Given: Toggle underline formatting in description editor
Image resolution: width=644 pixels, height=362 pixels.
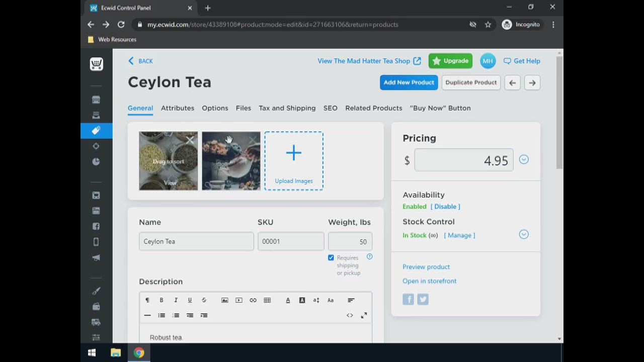Looking at the screenshot, I should [190, 300].
